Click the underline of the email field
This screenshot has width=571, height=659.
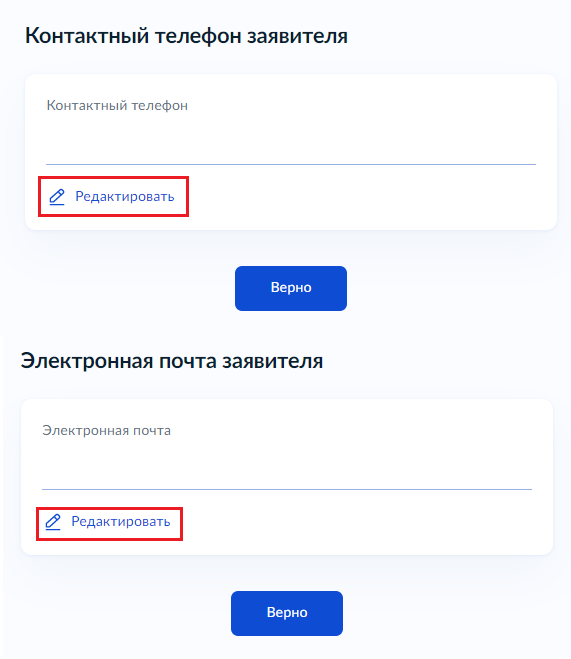287,489
